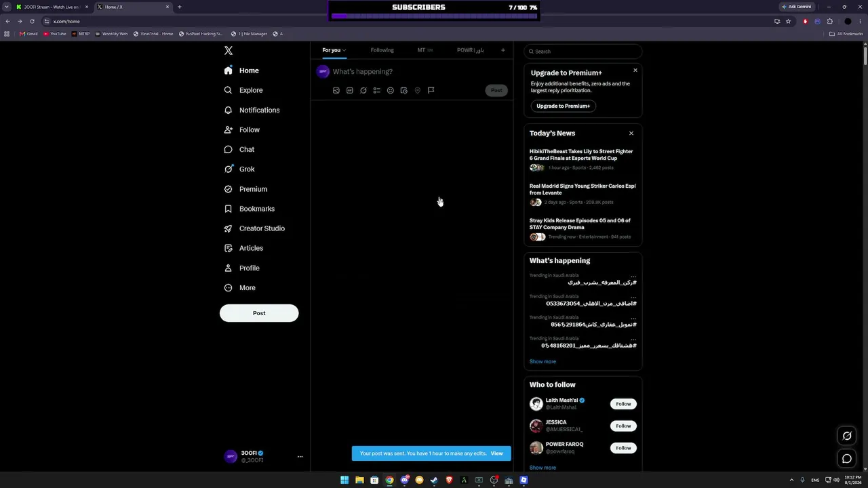Open the YouTube bookmark
The height and width of the screenshot is (488, 868).
click(55, 34)
